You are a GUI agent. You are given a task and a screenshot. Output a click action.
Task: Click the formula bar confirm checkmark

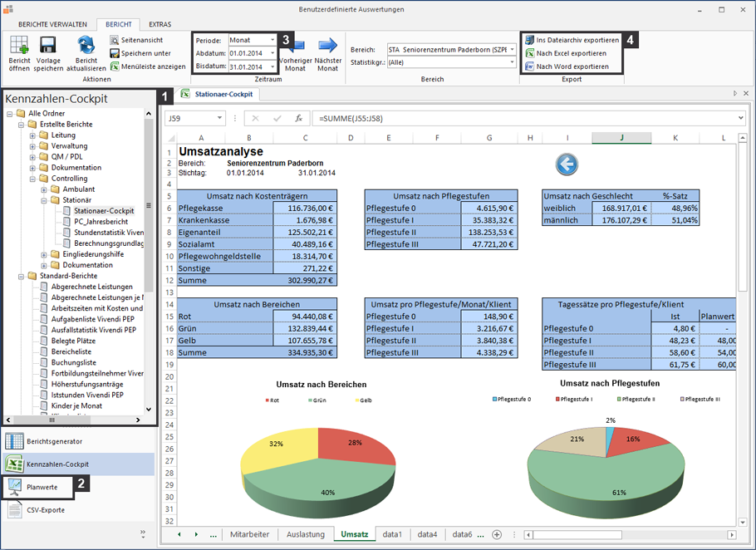277,118
